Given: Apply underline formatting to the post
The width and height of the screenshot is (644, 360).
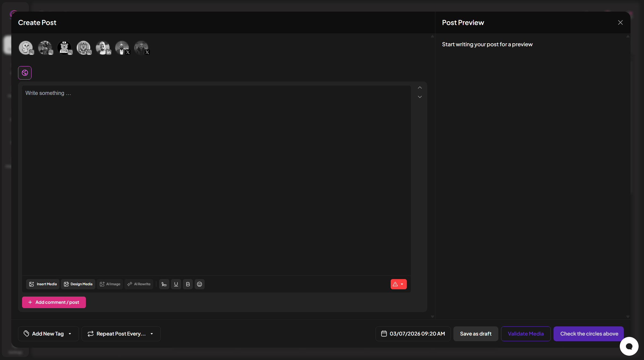Looking at the screenshot, I should pos(176,284).
